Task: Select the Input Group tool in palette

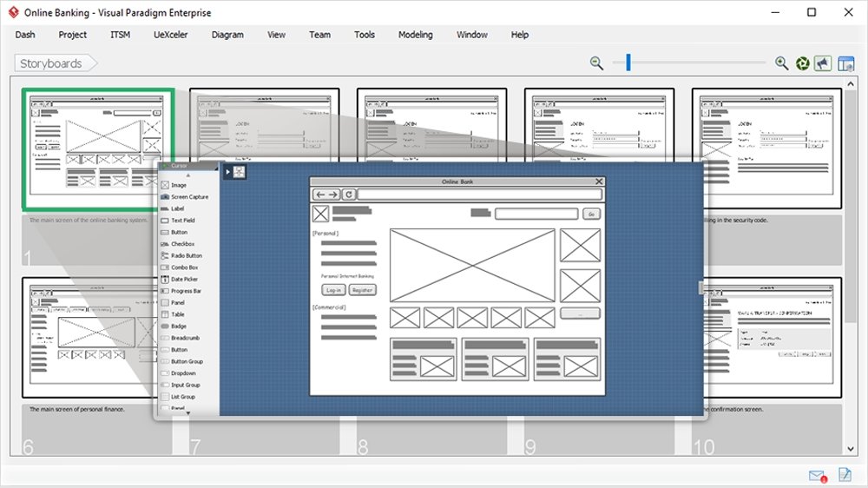Action: coord(181,385)
